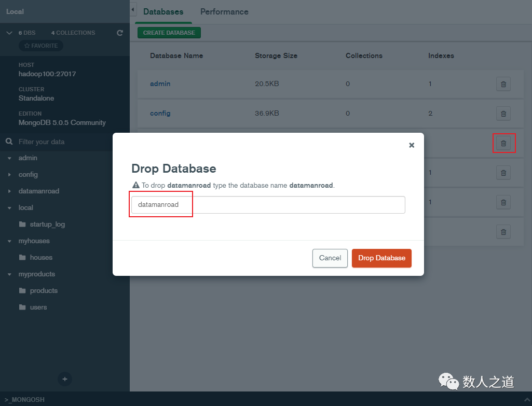Confirm with the Drop Database button
The height and width of the screenshot is (406, 532).
[381, 258]
